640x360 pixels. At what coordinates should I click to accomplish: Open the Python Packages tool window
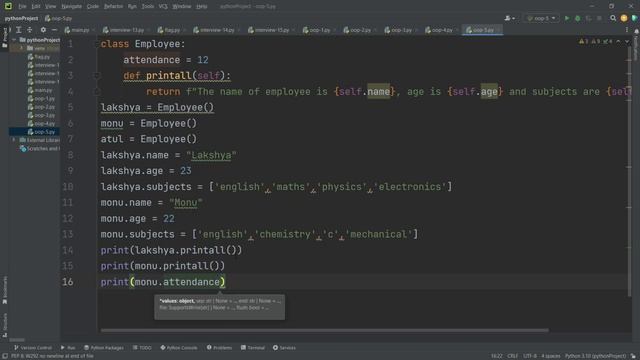click(104, 348)
